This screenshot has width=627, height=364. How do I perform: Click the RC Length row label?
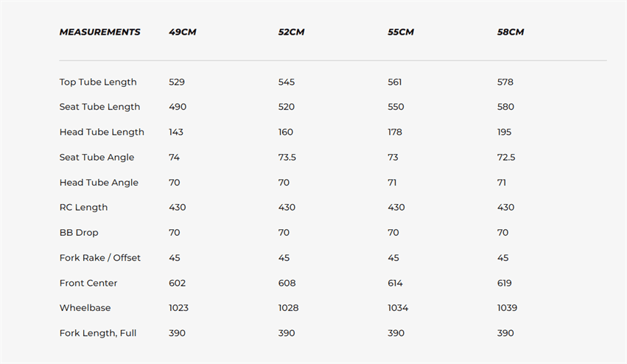point(83,207)
